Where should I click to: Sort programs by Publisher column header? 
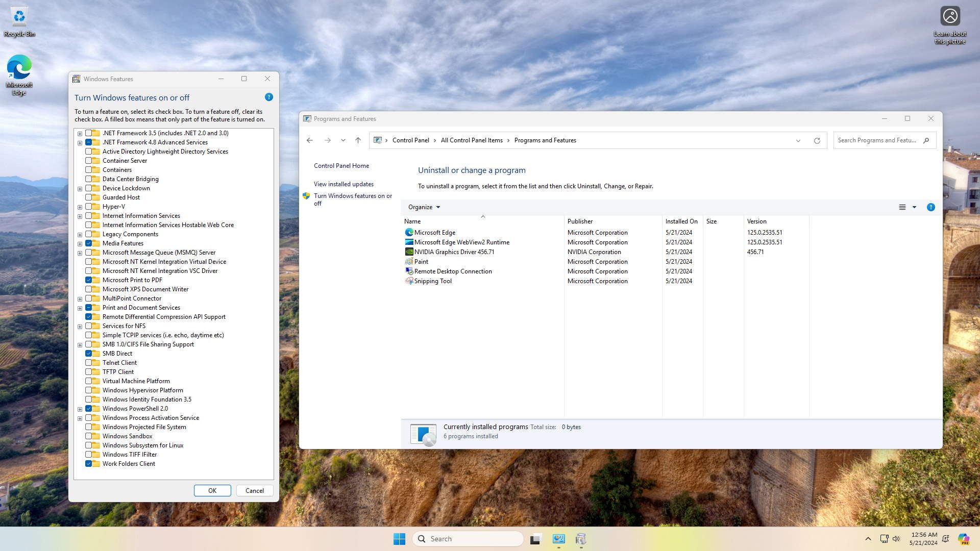click(x=580, y=221)
